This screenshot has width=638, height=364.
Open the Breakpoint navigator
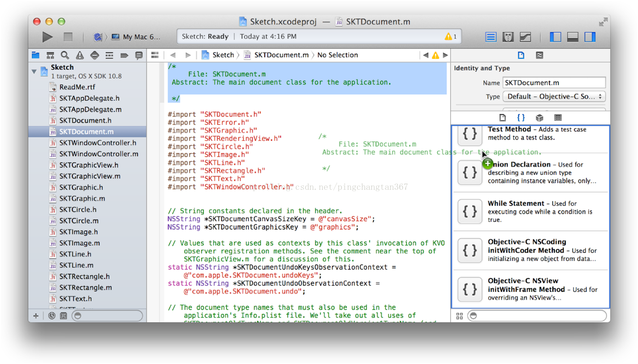point(124,55)
